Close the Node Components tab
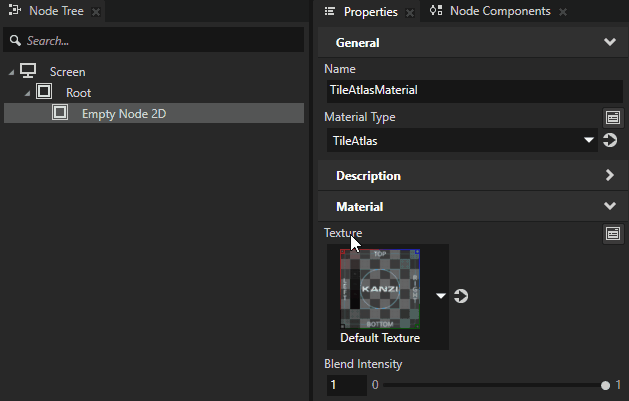629x401 pixels. pos(563,12)
